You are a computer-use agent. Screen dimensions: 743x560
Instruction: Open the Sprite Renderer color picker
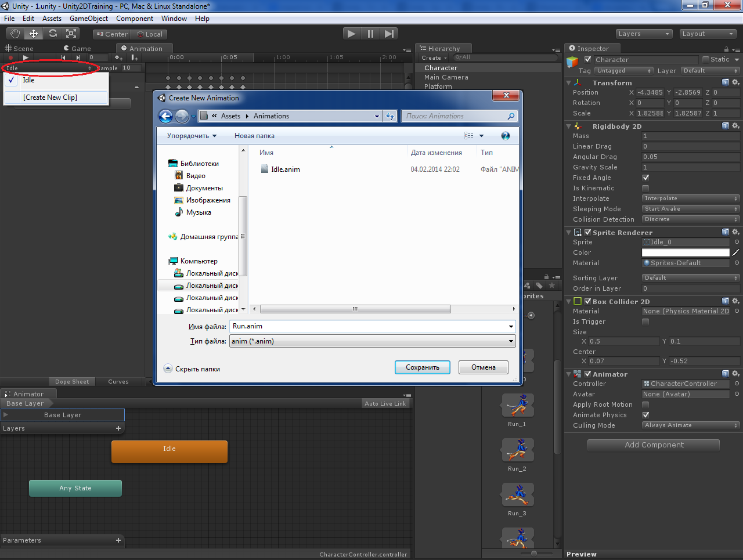click(685, 252)
